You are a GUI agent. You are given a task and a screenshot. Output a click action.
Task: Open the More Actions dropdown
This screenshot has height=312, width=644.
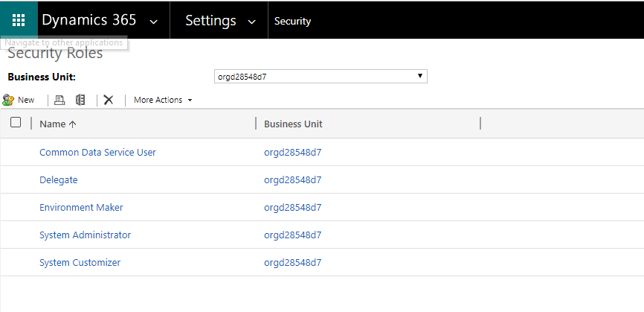(163, 100)
